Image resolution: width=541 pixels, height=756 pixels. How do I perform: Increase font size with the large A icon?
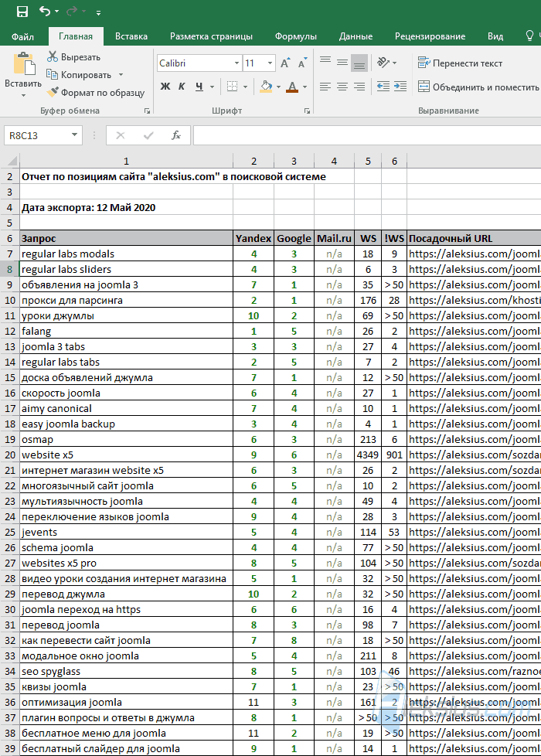point(285,63)
